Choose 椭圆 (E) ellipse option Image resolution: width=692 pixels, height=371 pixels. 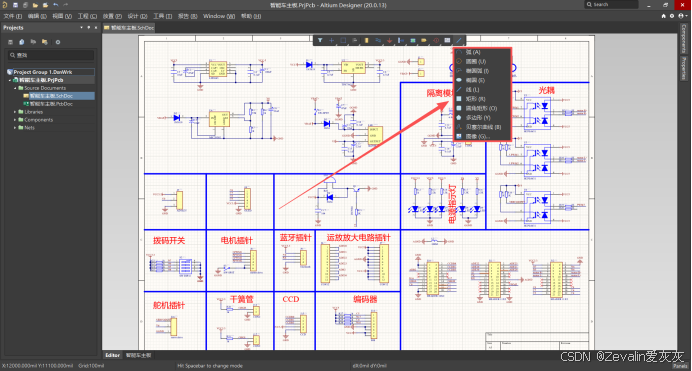pyautogui.click(x=482, y=80)
